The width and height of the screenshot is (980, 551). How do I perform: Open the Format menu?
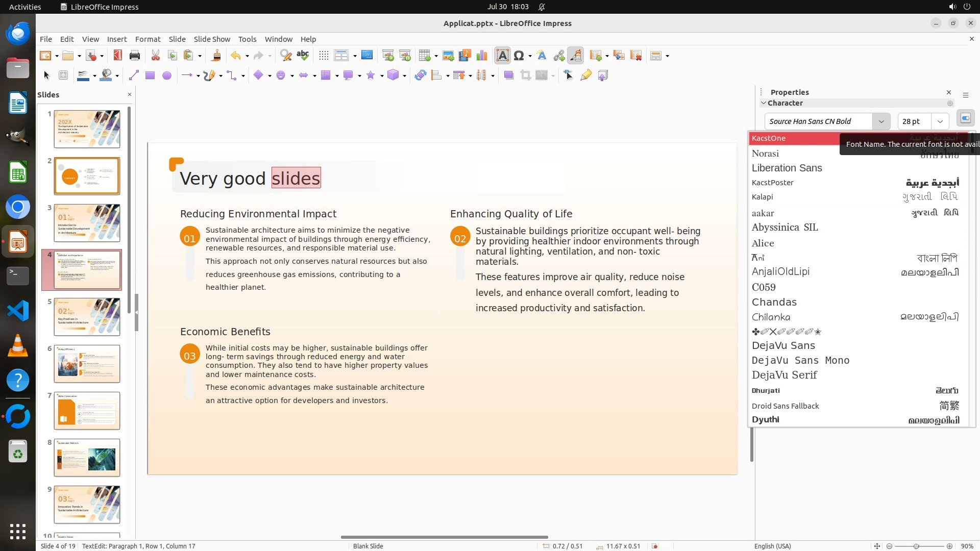click(x=148, y=39)
